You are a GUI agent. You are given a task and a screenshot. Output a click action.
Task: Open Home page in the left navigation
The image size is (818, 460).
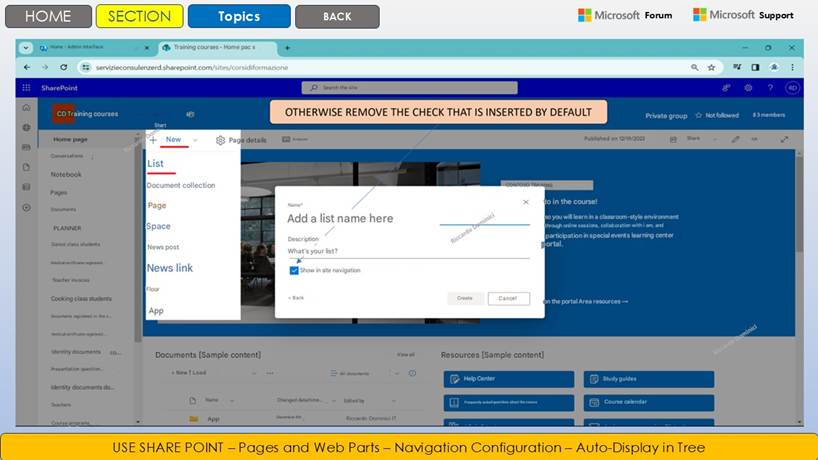click(70, 139)
